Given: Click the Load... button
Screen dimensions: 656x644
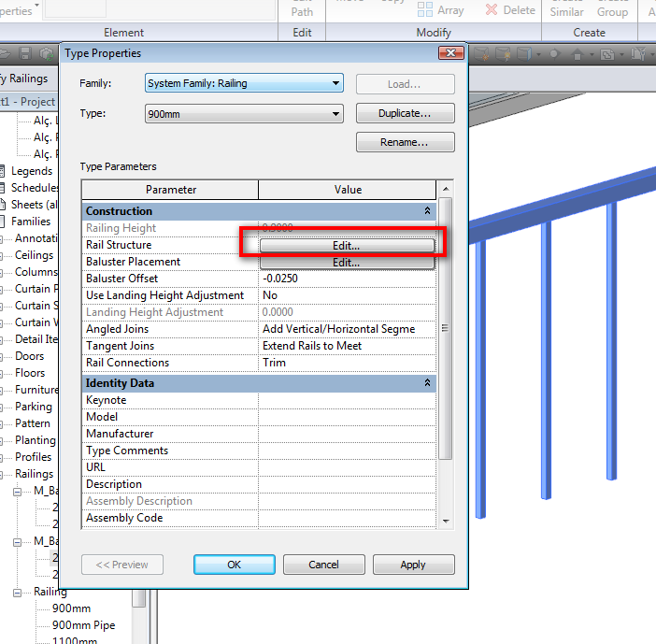Looking at the screenshot, I should (405, 84).
